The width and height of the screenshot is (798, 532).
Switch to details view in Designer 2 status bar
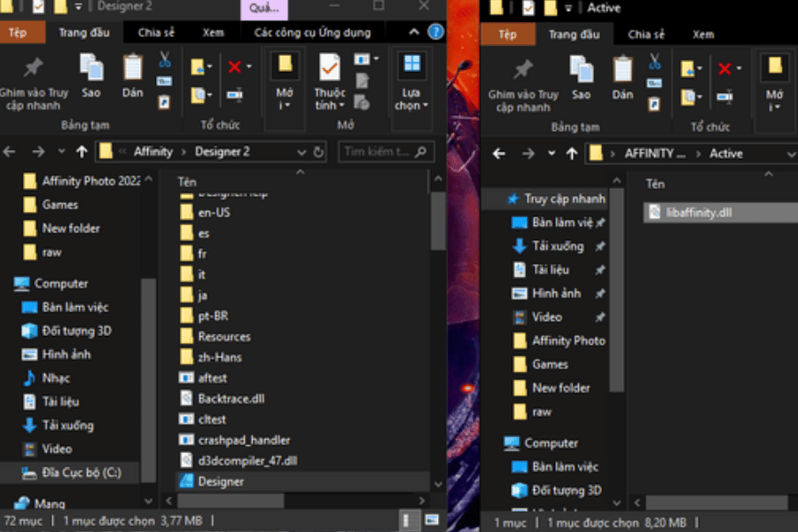click(410, 520)
